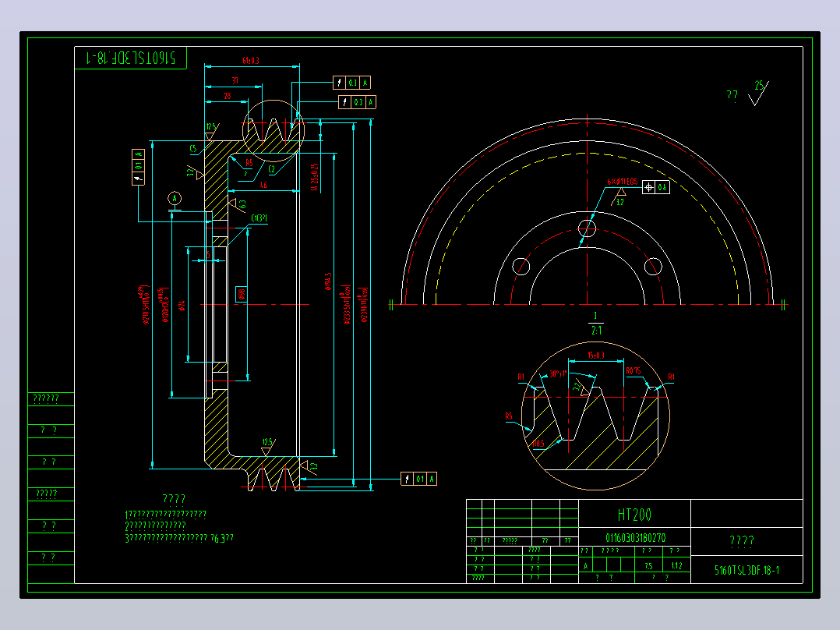
Task: Click the 7.5 value in title block
Action: pos(649,565)
